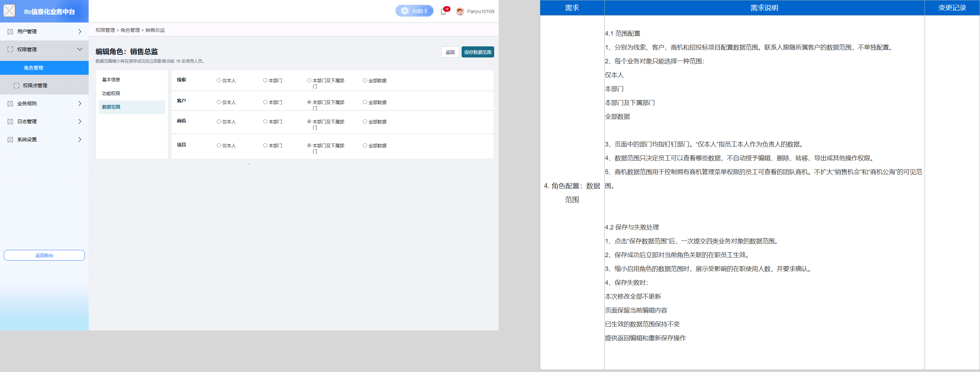The width and height of the screenshot is (980, 372).
Task: Click the 业务规则 sidebar icon
Action: 10,103
